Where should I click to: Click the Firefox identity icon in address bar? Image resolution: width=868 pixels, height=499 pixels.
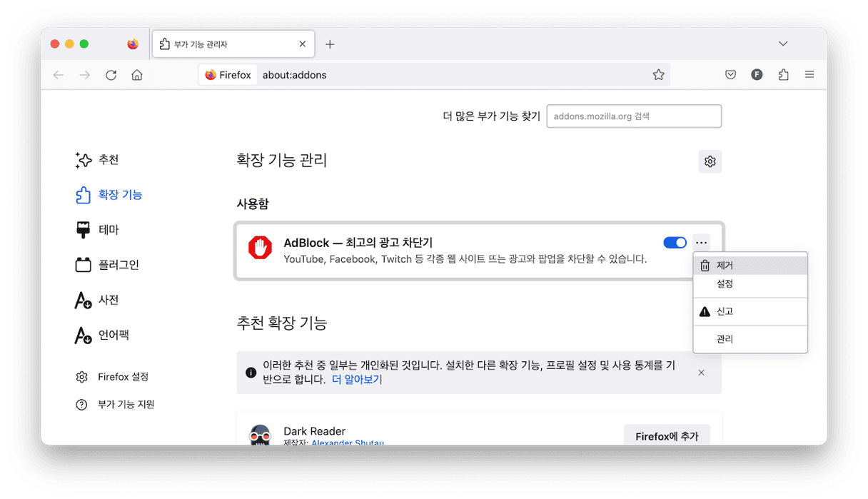tap(228, 75)
